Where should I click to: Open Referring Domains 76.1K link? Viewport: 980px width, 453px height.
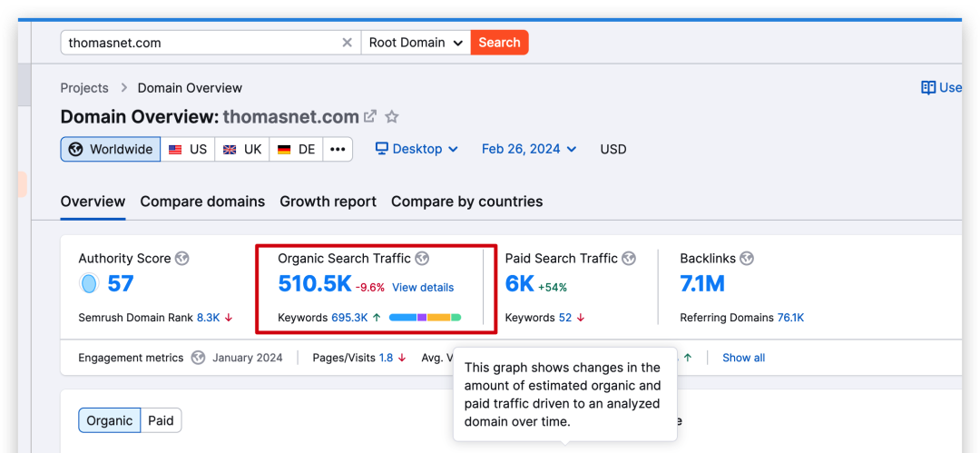point(790,318)
